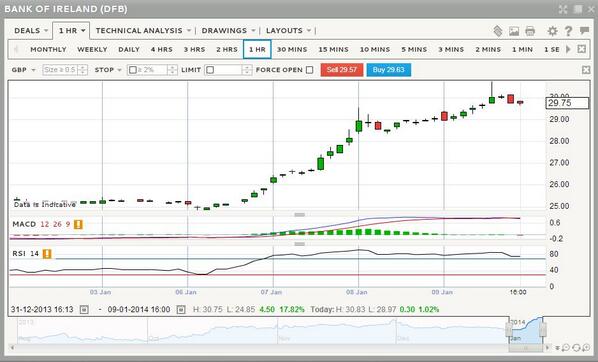The image size is (598, 362).
Task: Enable the Stop level checkbox
Action: tap(133, 70)
